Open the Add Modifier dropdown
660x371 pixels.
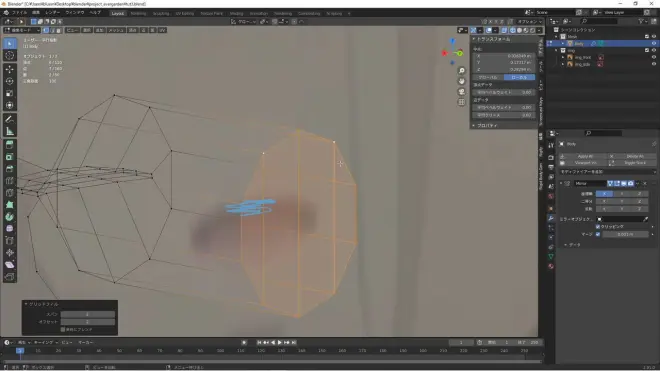607,172
